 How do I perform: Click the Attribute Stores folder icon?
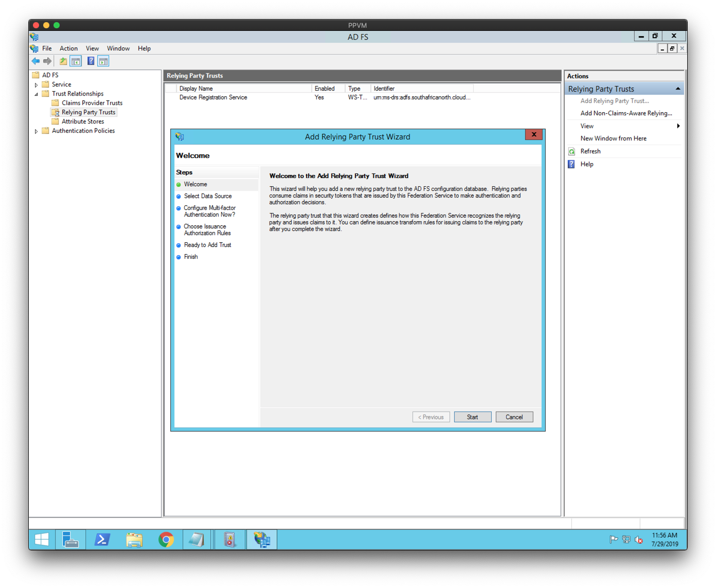pyautogui.click(x=55, y=121)
